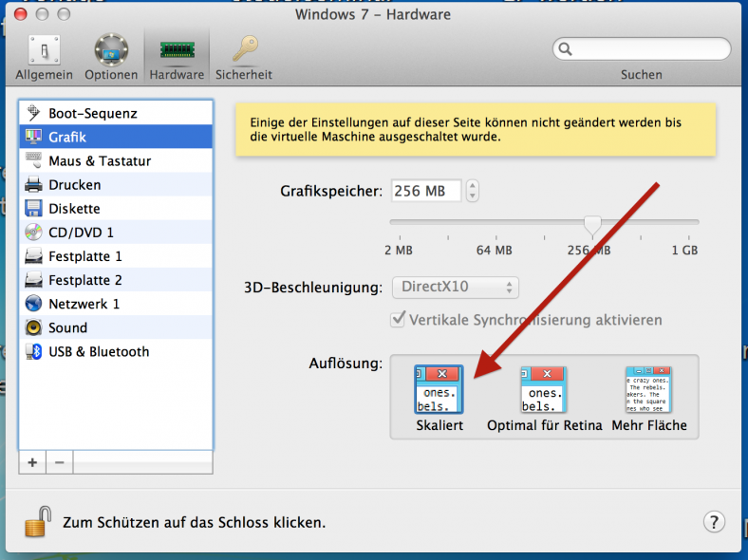Click the graphics memory slider handle
The width and height of the screenshot is (748, 560).
click(x=592, y=224)
